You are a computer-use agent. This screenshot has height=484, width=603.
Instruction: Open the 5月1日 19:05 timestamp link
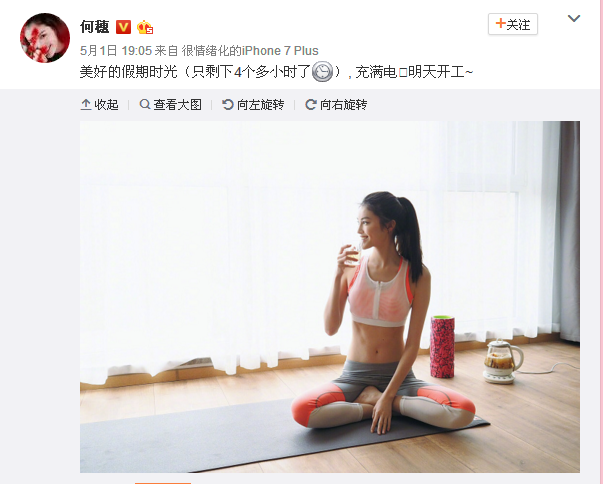click(x=116, y=51)
